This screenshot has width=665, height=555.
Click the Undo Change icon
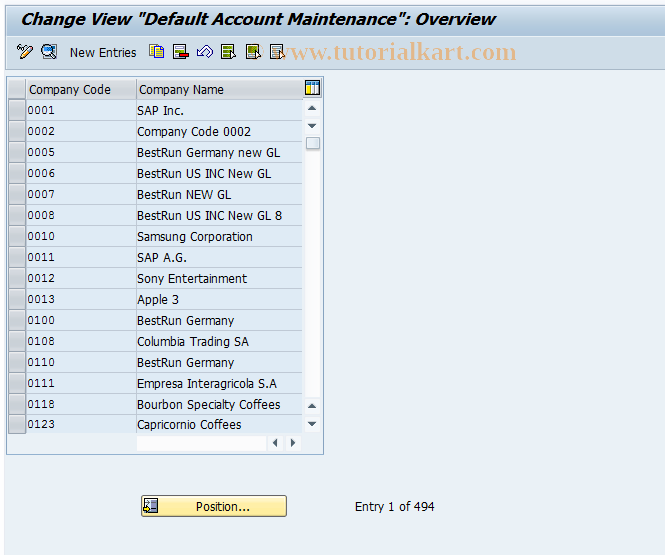coord(205,52)
